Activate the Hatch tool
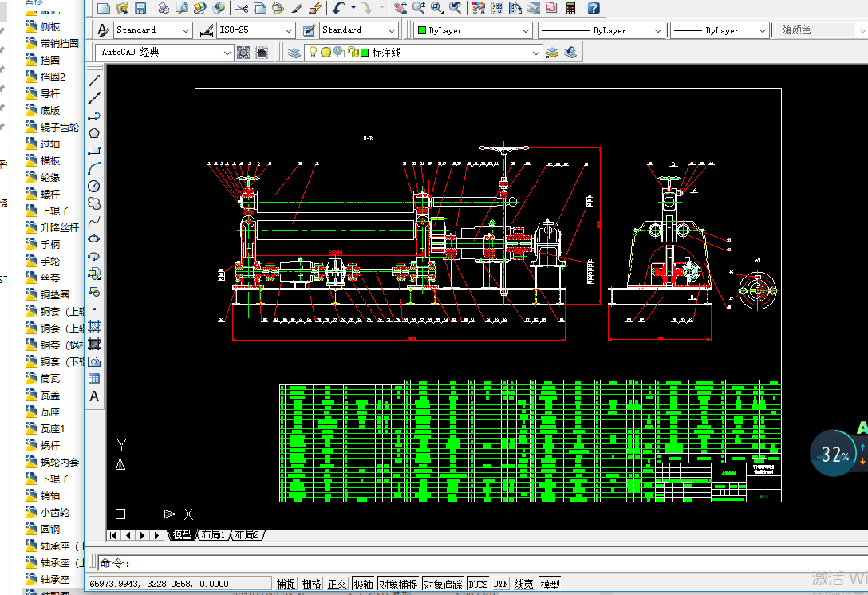 point(94,326)
